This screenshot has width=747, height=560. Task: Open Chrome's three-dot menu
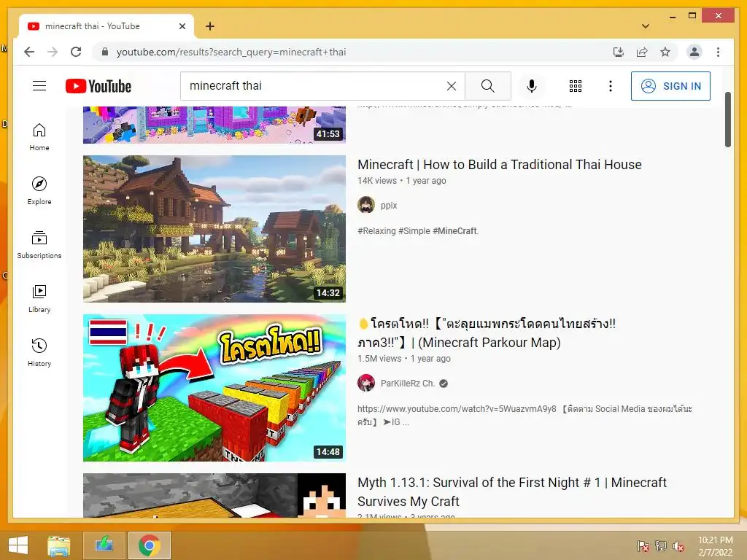718,52
